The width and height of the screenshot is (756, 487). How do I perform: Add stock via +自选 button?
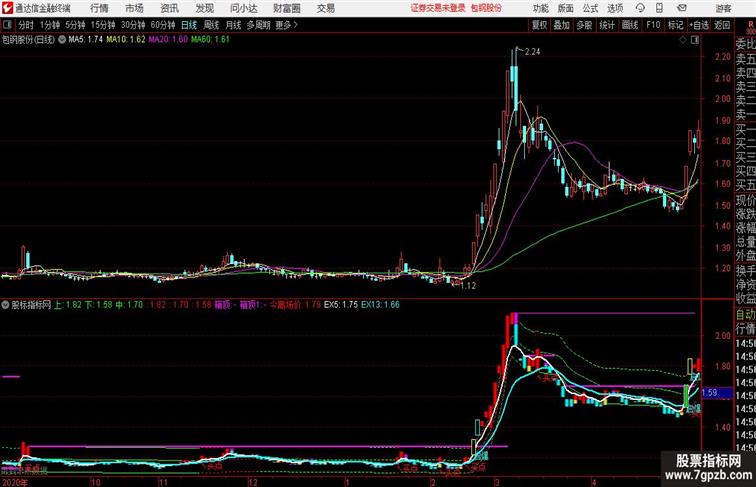(699, 25)
